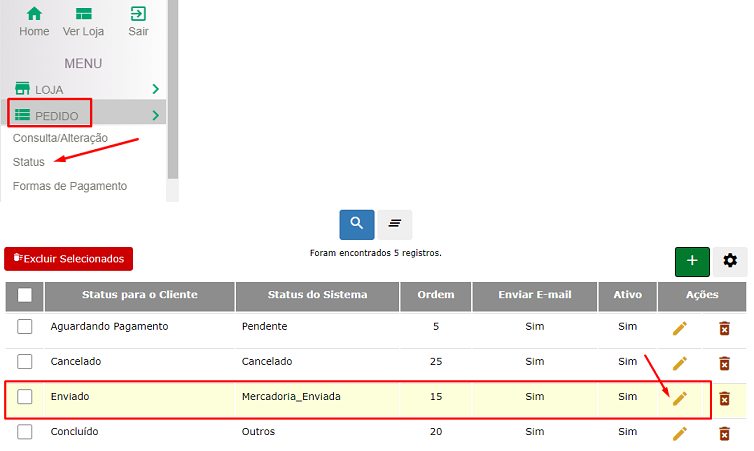Viewport: 754px width, 451px height.
Task: Delete the Cancelado row with trash icon
Action: coord(725,363)
